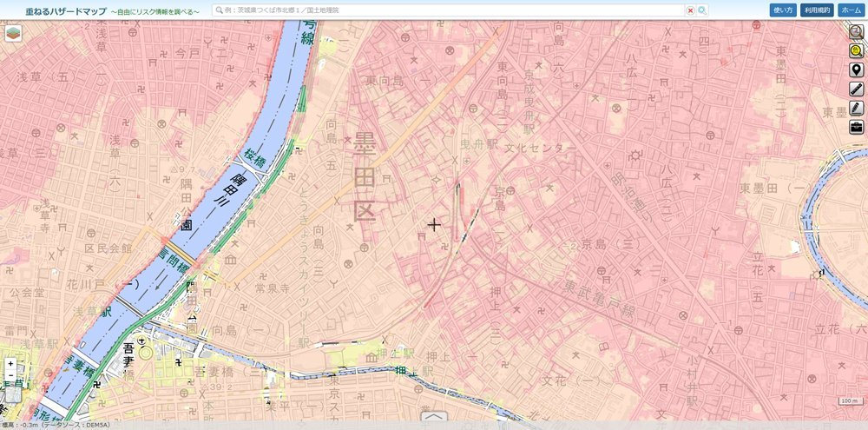The image size is (868, 430).
Task: Select the location pin marker tool
Action: coord(856,70)
